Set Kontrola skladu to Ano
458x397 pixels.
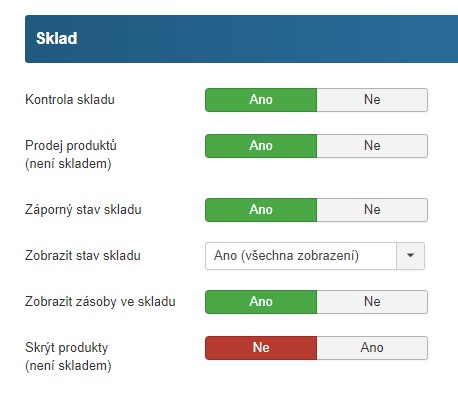tap(261, 100)
